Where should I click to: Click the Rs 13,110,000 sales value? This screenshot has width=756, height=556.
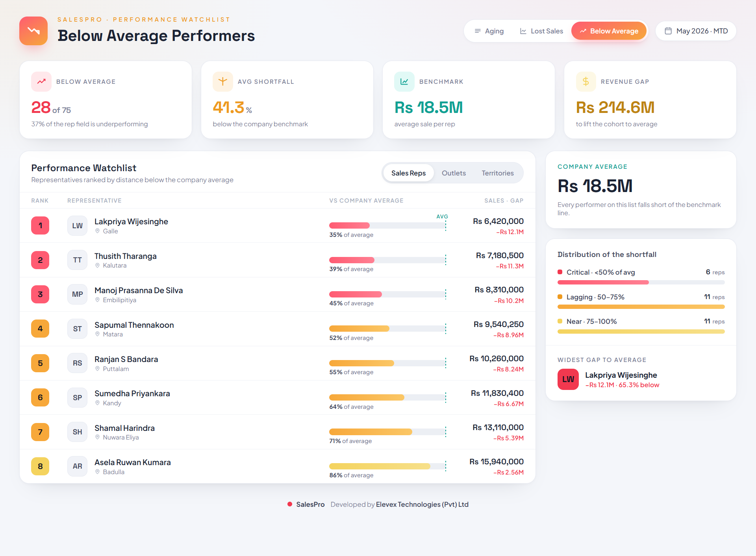498,427
